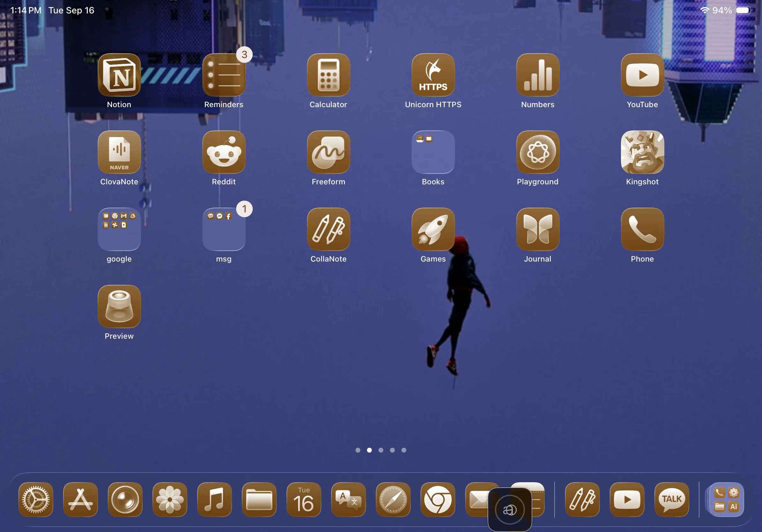Go to the fourth home screen page dot
Screen dimensions: 762x532
click(x=392, y=450)
